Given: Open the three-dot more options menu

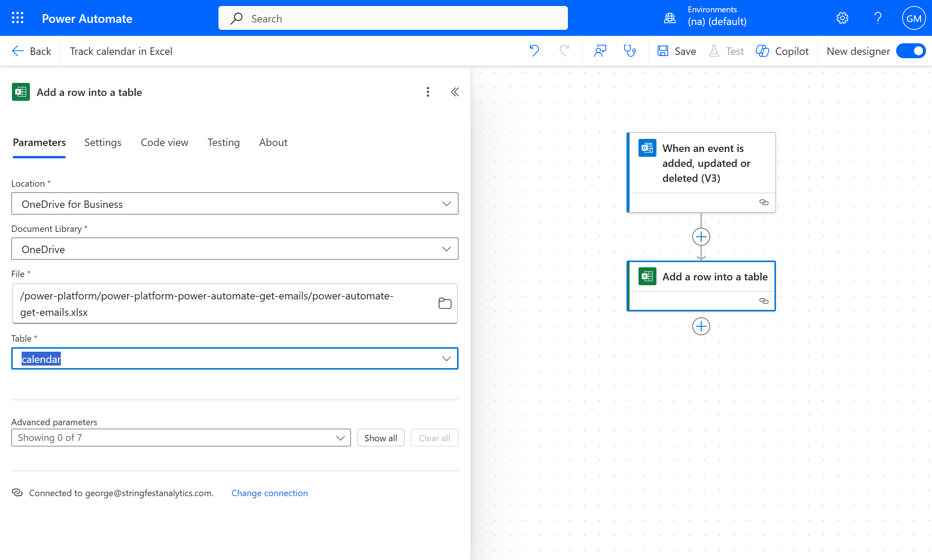Looking at the screenshot, I should (x=428, y=92).
